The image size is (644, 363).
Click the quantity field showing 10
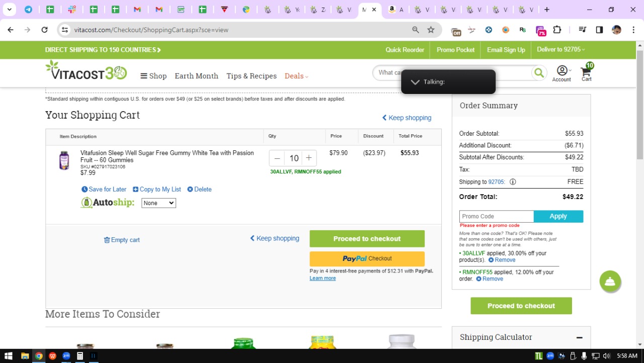click(294, 158)
